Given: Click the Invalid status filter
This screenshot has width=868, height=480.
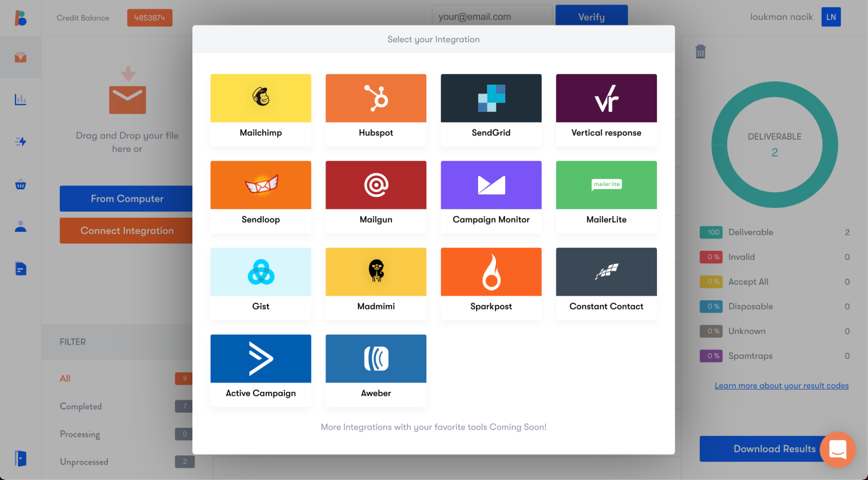Looking at the screenshot, I should pos(742,257).
